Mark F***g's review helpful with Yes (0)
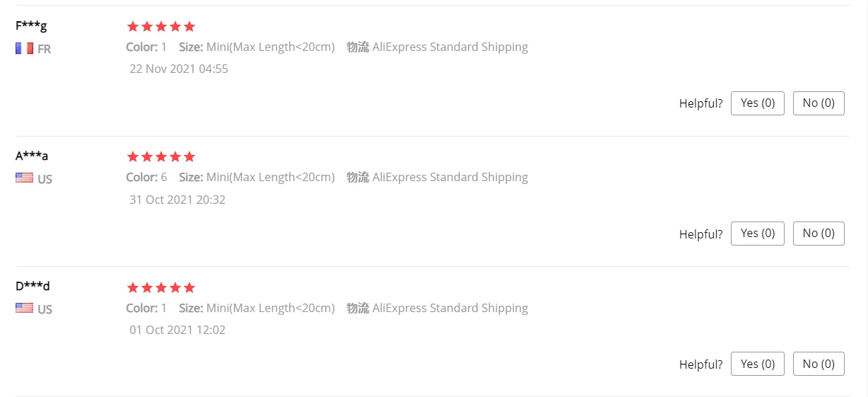 757,103
